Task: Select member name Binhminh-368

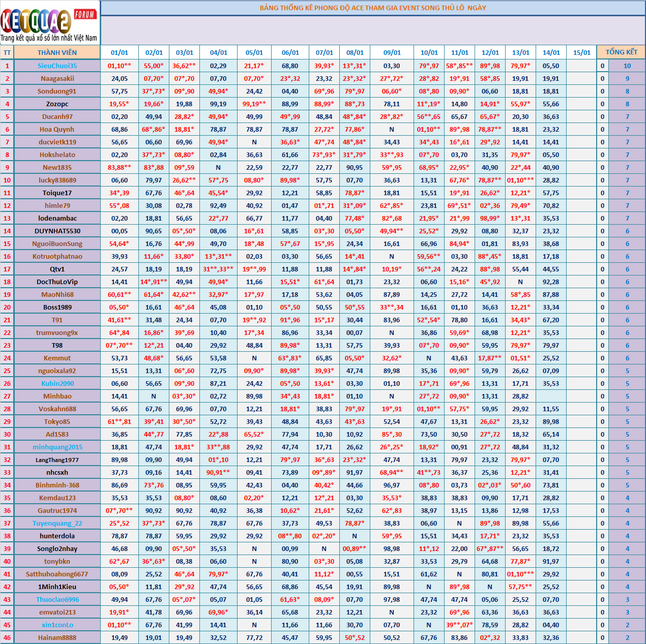Action: (57, 485)
